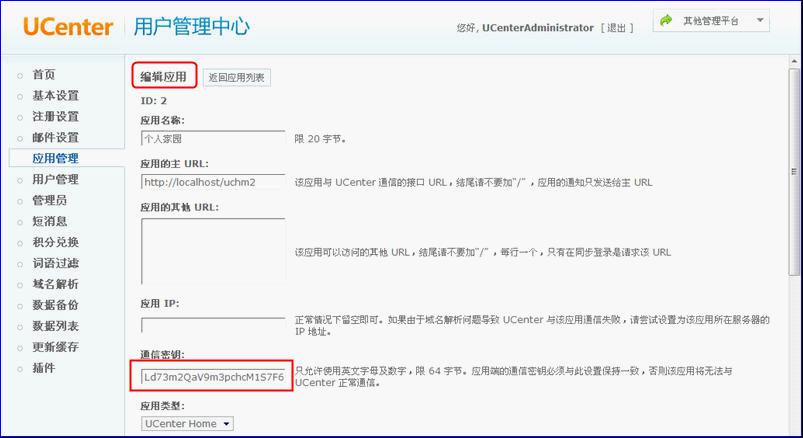Click the 退出 logout link
Image resolution: width=803 pixels, height=438 pixels.
(x=617, y=28)
